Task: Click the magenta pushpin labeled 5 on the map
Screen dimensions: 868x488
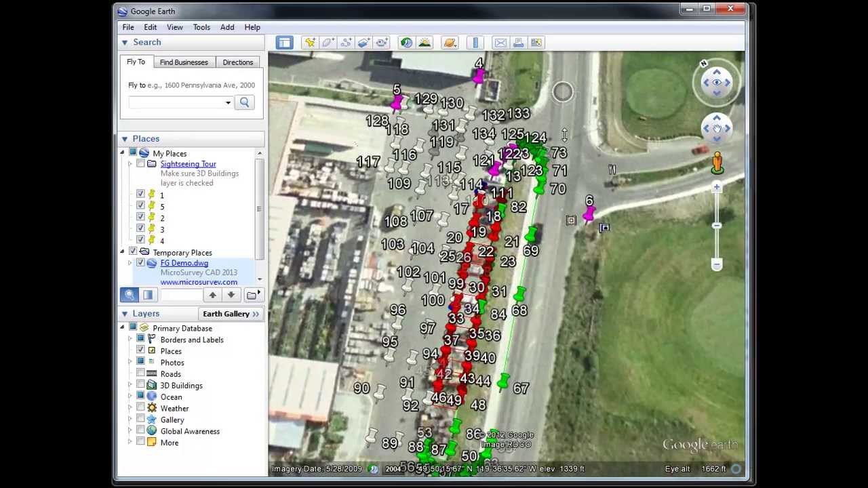Action: 397,102
